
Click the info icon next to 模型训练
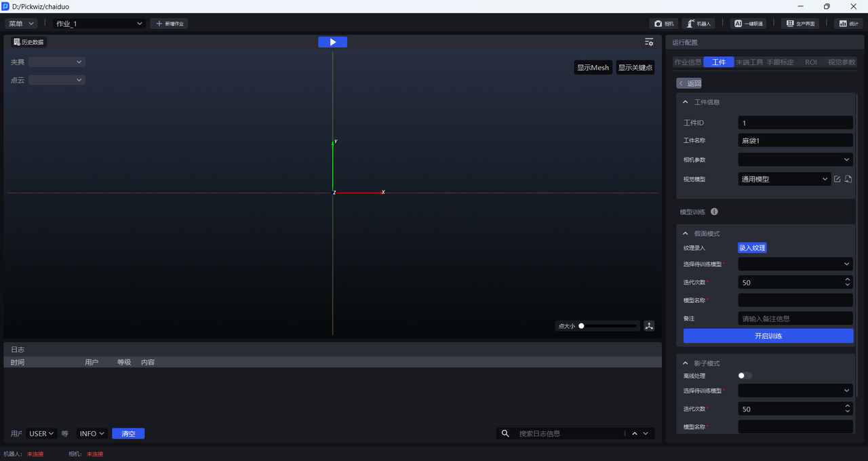coord(714,212)
